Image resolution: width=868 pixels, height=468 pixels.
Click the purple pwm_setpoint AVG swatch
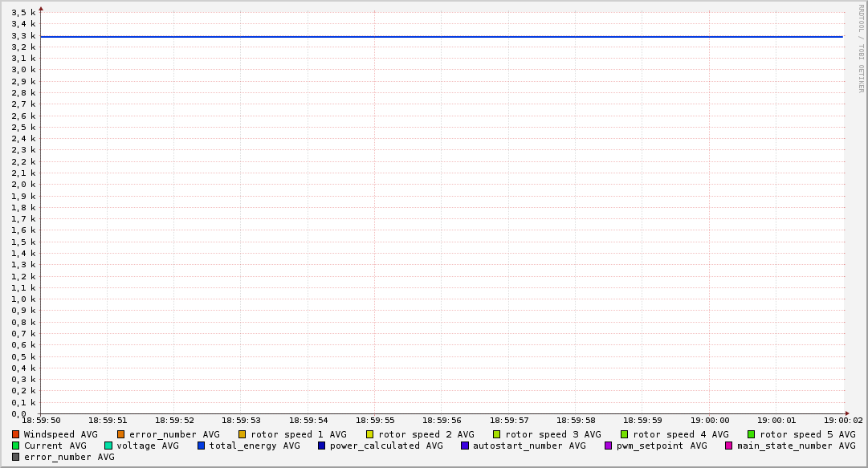coord(609,446)
